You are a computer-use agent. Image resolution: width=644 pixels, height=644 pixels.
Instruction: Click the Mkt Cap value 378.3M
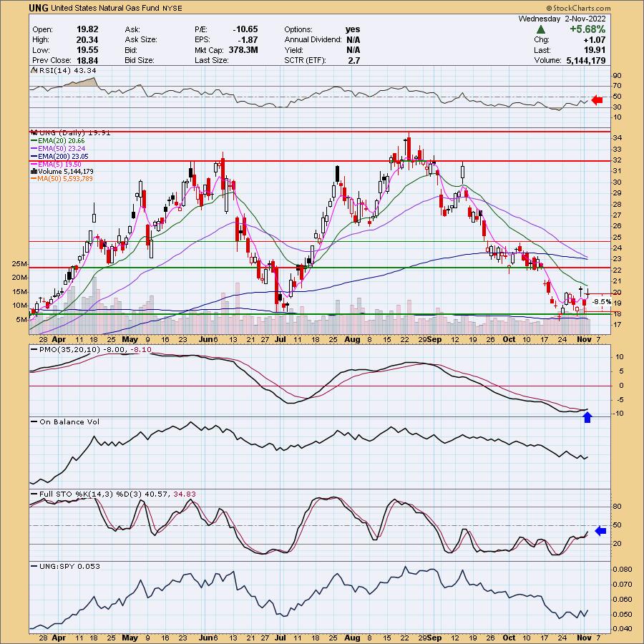click(x=243, y=50)
